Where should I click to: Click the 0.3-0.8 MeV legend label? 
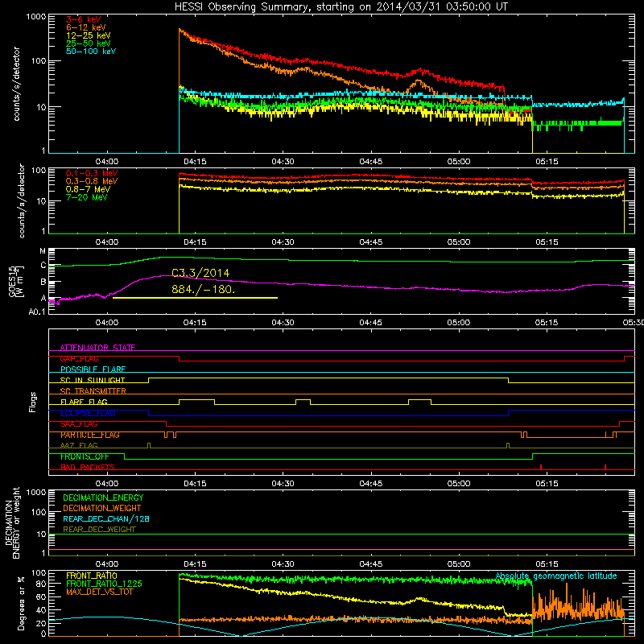coord(92,181)
